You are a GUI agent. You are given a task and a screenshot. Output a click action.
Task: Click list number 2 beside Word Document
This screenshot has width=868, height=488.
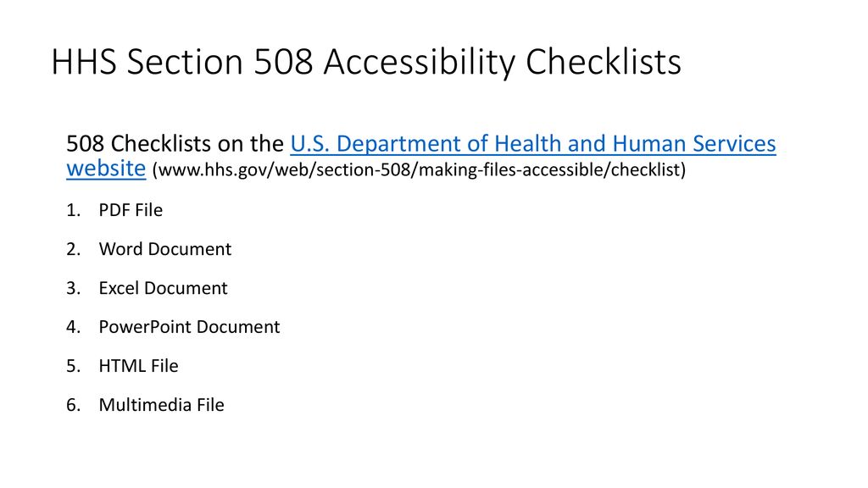(73, 249)
